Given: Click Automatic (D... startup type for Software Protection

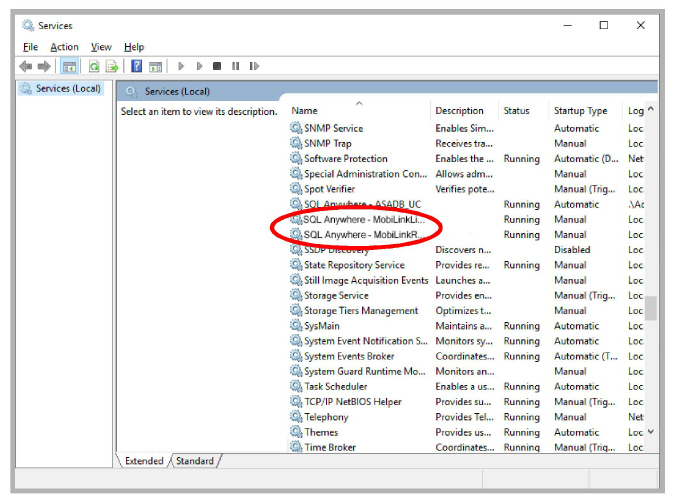Looking at the screenshot, I should pos(586,158).
